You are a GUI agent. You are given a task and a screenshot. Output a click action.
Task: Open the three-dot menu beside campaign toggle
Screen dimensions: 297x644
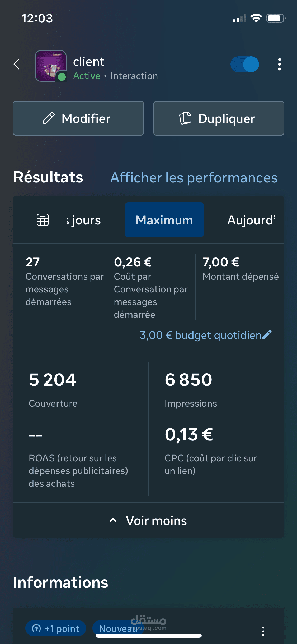(279, 64)
